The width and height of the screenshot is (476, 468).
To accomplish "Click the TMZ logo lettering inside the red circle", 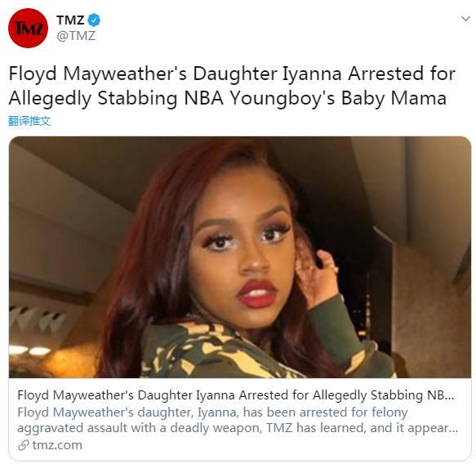I will click(x=29, y=29).
